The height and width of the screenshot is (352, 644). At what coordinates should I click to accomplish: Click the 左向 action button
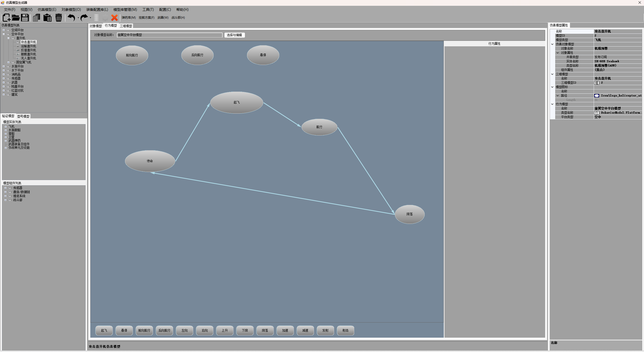(184, 331)
